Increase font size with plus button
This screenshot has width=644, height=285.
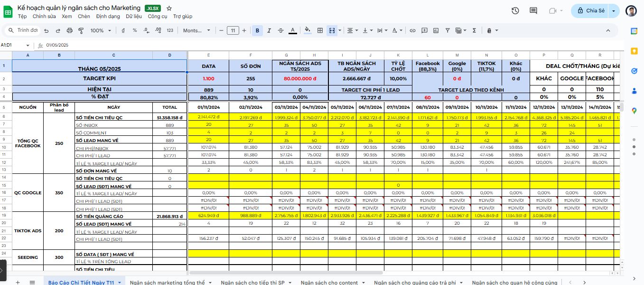(x=244, y=30)
